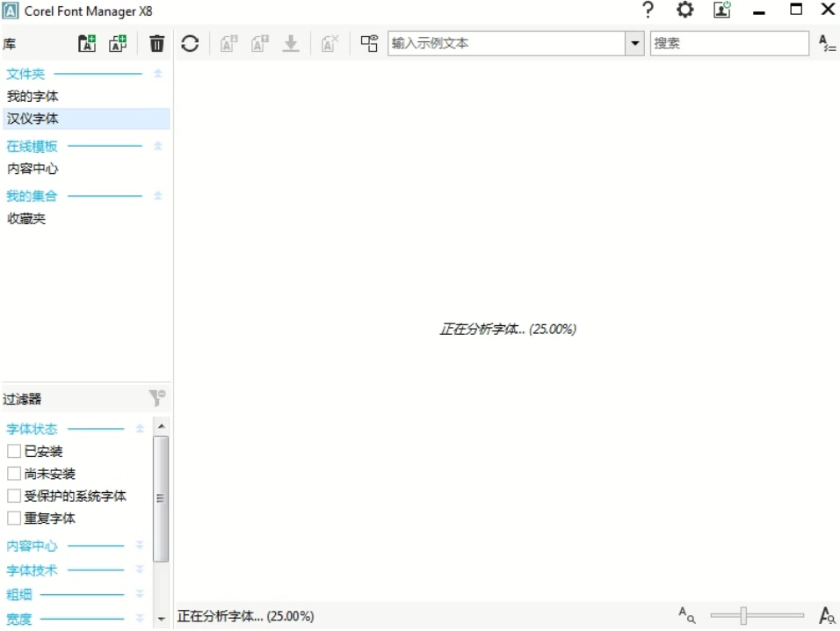840x631 pixels.
Task: Click the 搜索 search field
Action: (x=729, y=43)
